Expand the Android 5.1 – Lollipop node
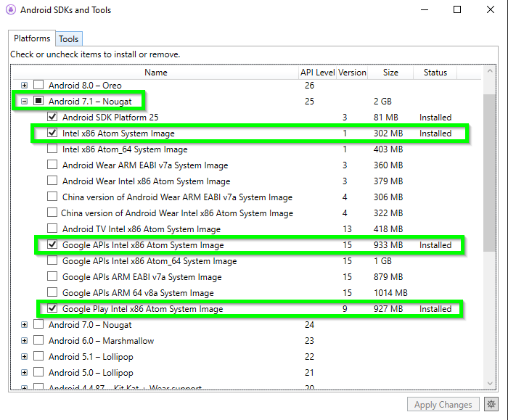The height and width of the screenshot is (420, 508). click(24, 357)
